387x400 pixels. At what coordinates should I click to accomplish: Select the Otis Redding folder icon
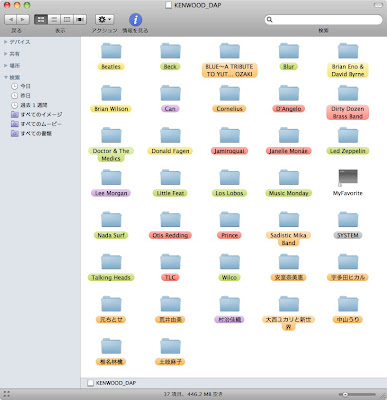point(170,220)
